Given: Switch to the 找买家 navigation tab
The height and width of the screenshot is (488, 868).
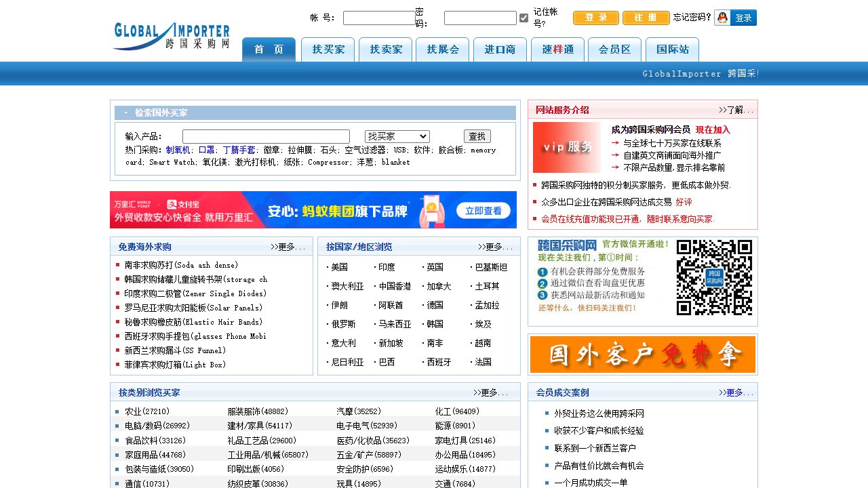Looking at the screenshot, I should (x=328, y=49).
